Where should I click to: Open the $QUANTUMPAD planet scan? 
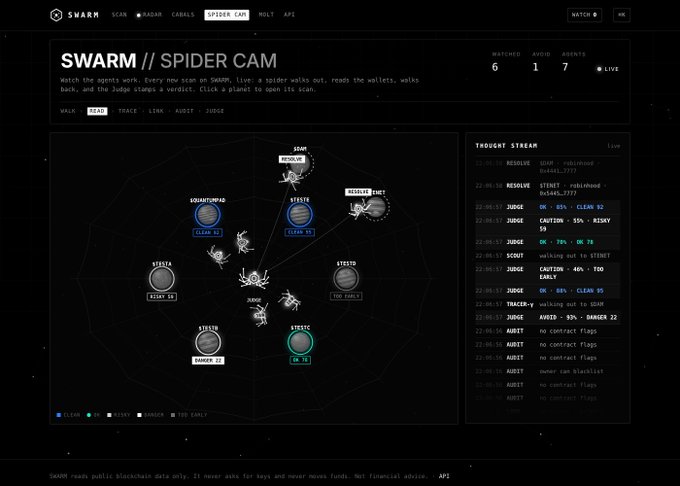(207, 215)
